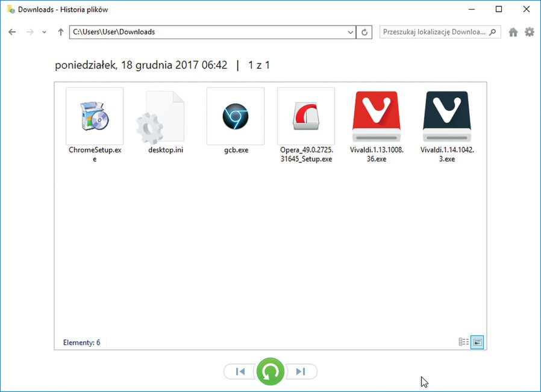Click the ChromeSetup.exe file name
The height and width of the screenshot is (392, 541).
point(95,154)
